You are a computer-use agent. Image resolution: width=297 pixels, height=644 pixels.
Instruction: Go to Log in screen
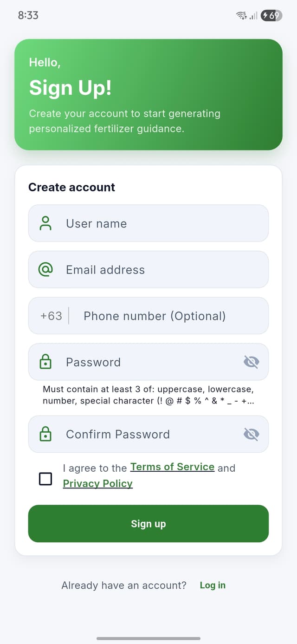pos(213,585)
